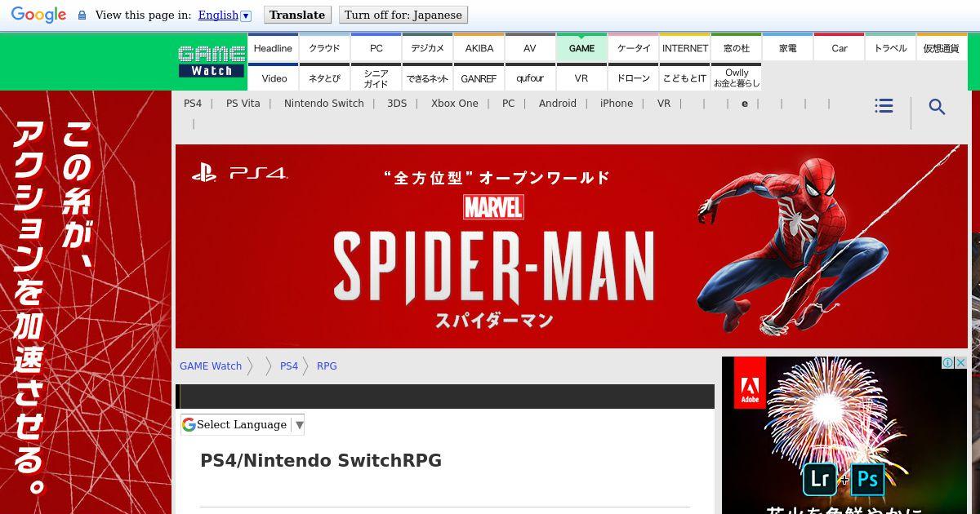Click the Lightroom Lr icon in ad
The width and height of the screenshot is (980, 514).
(820, 479)
